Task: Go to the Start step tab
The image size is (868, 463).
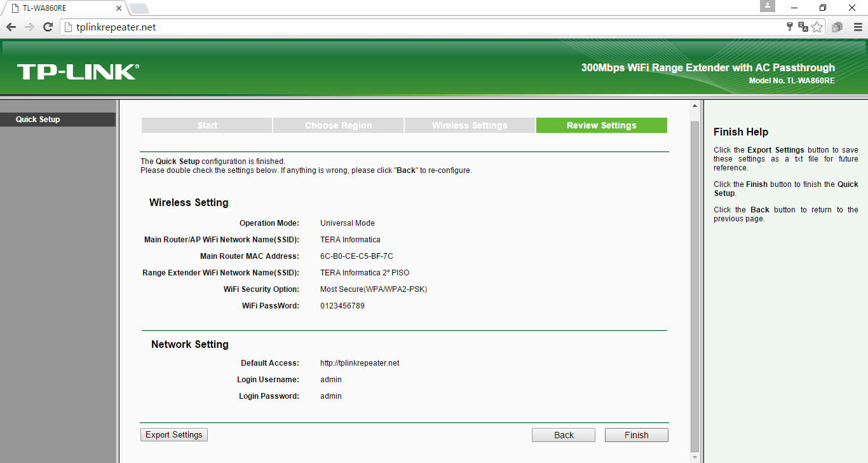Action: pos(207,125)
